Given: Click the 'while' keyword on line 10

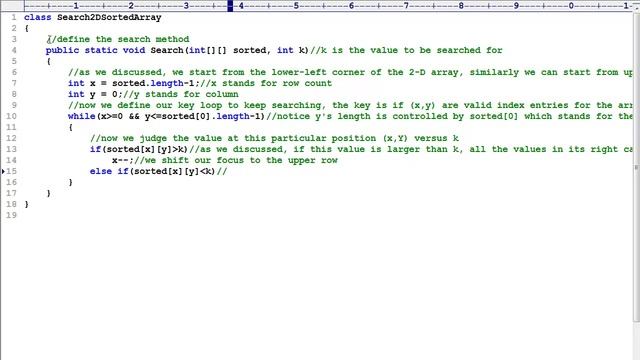Looking at the screenshot, I should tap(81, 117).
